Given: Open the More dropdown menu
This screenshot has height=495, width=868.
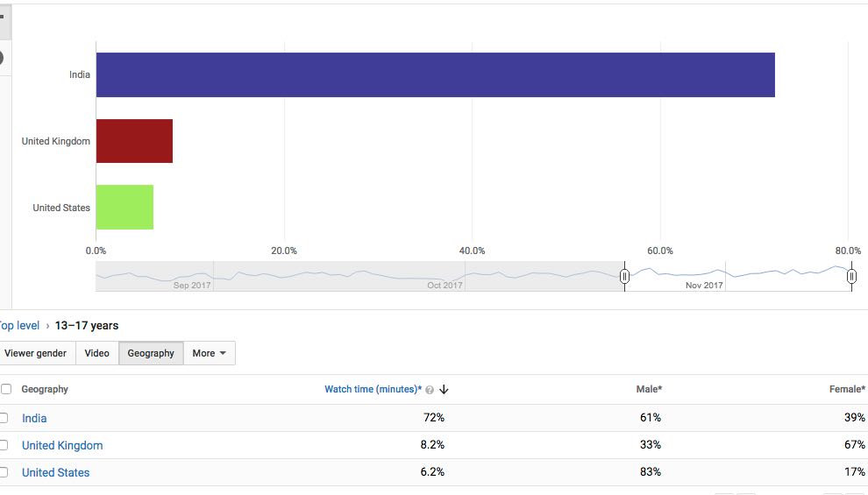Looking at the screenshot, I should point(210,353).
